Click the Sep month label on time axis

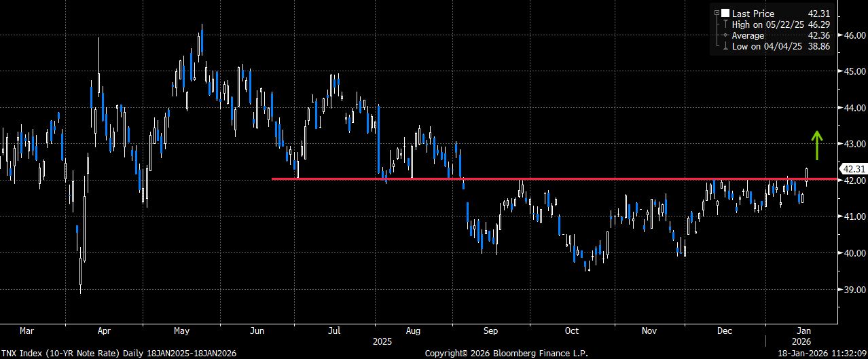pos(491,331)
